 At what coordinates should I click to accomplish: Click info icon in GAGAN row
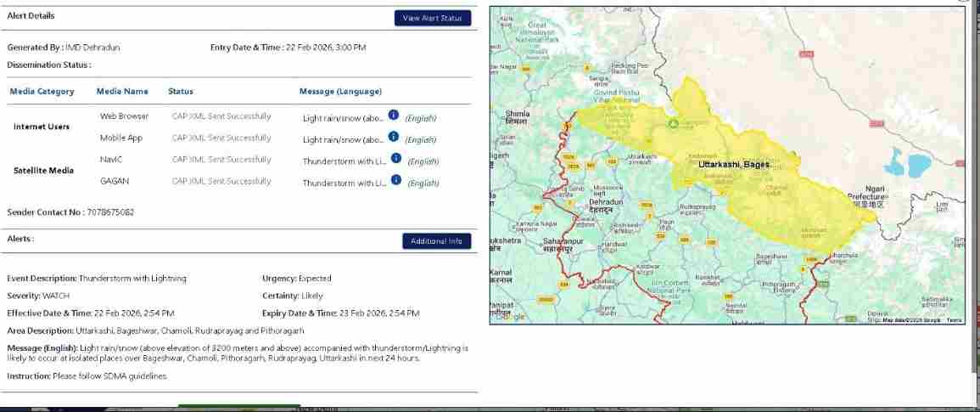pos(395,180)
